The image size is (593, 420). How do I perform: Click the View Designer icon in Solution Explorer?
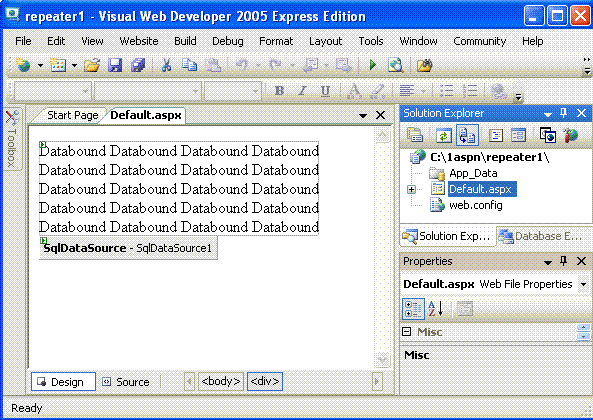(518, 135)
